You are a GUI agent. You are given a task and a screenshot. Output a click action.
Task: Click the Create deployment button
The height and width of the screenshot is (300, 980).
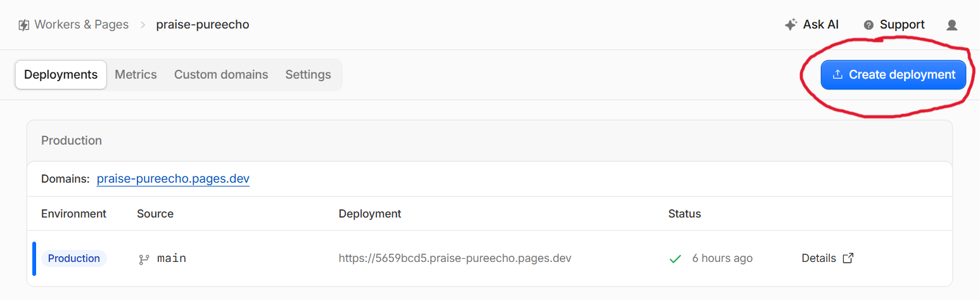tap(893, 75)
